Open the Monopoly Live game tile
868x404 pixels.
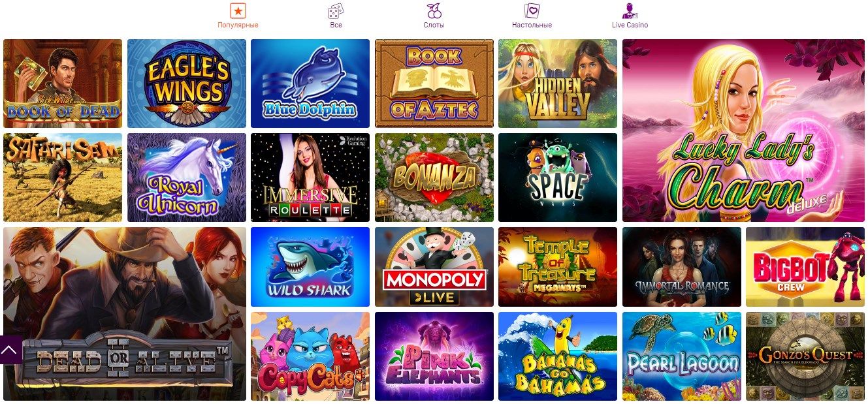434,267
